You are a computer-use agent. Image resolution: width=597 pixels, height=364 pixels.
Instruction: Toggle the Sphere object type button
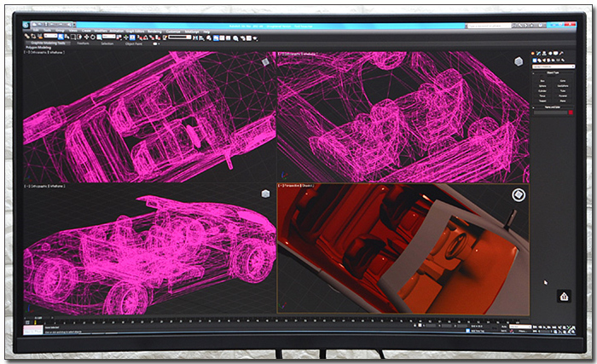(x=544, y=88)
